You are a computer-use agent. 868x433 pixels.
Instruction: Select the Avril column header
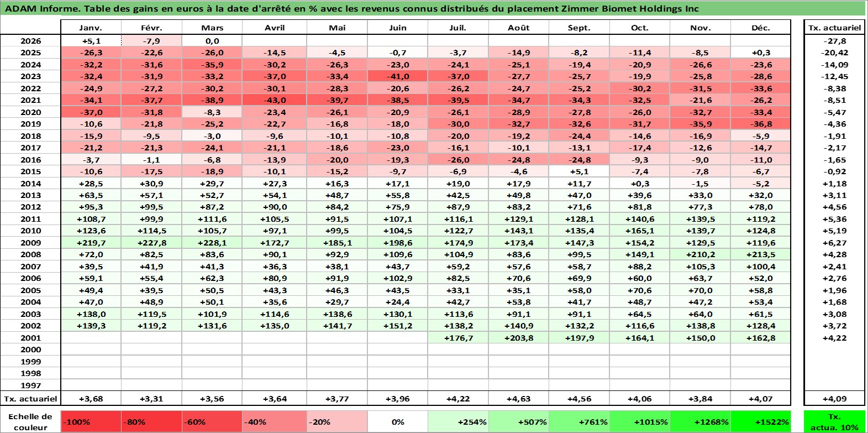click(x=275, y=28)
